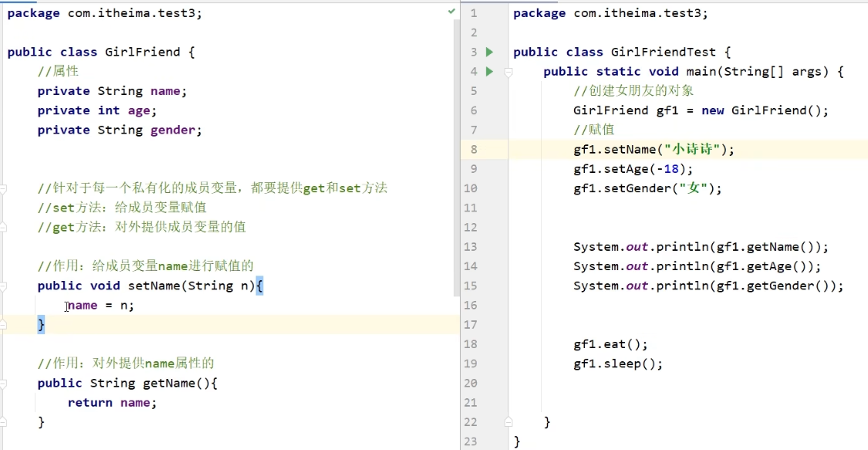Screen dimensions: 868x450
Task: Click line number 13 in the gutter
Action: [x=471, y=247]
